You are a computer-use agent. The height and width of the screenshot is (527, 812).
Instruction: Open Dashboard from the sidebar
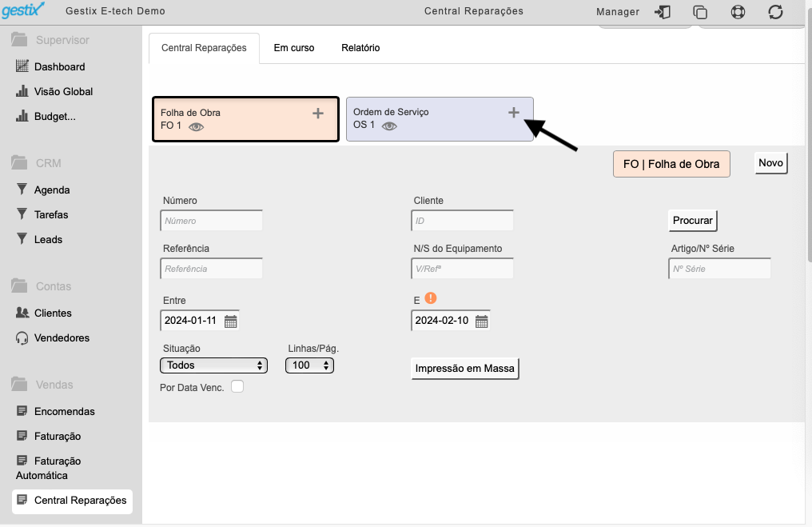pos(60,67)
